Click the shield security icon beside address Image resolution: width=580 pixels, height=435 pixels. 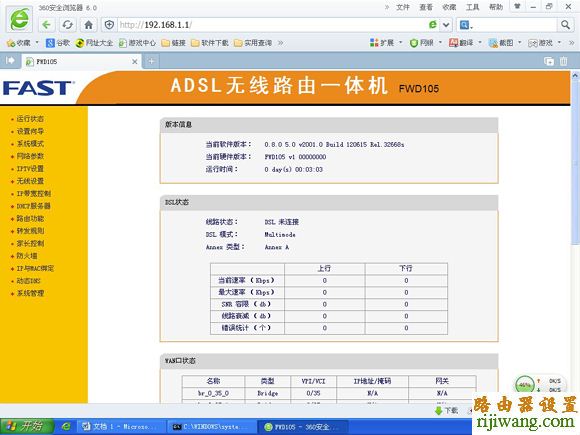(x=109, y=25)
